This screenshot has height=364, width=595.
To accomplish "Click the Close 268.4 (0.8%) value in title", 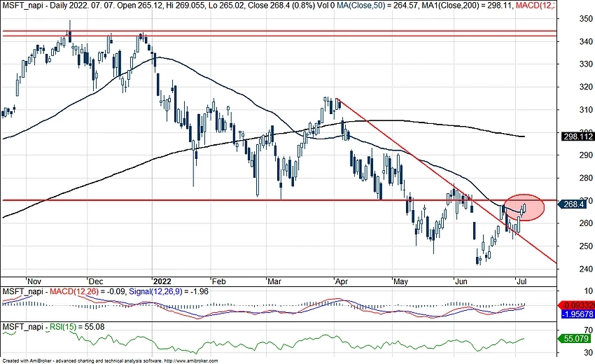I will 281,6.
